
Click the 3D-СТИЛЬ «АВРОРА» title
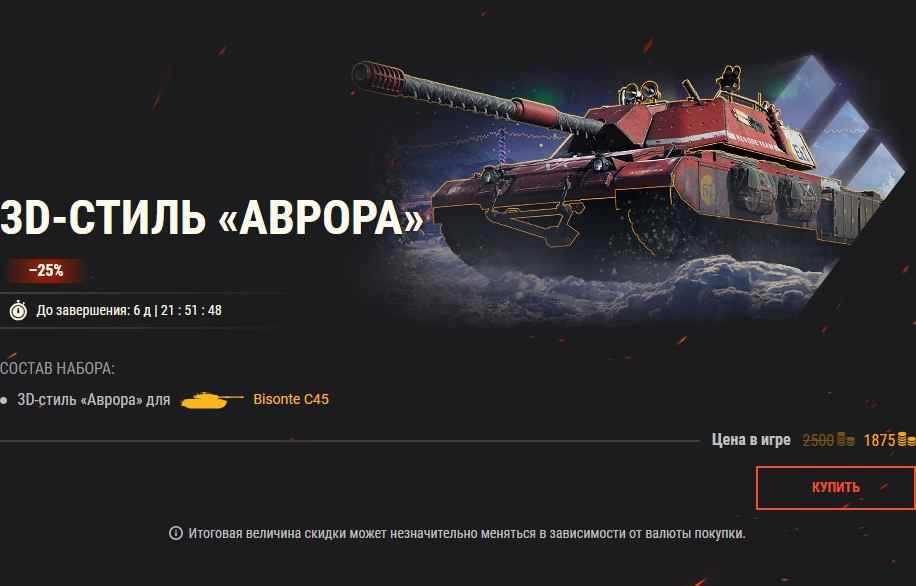211,218
